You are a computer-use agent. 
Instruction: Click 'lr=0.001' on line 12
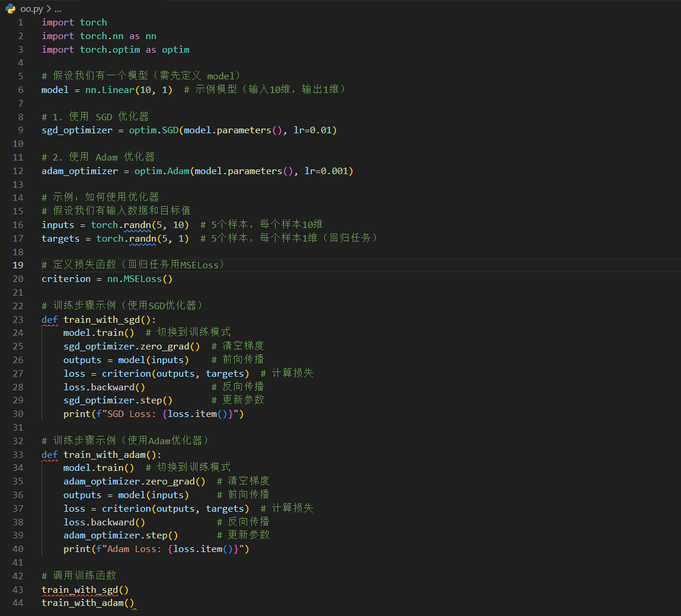(326, 171)
